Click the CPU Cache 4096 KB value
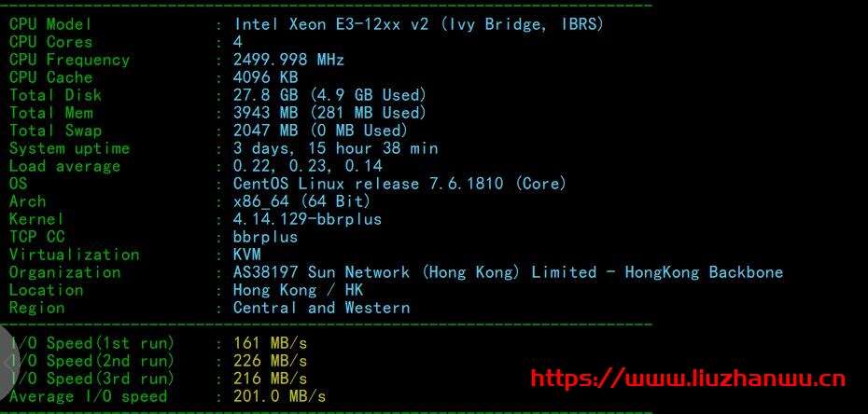 pos(265,77)
